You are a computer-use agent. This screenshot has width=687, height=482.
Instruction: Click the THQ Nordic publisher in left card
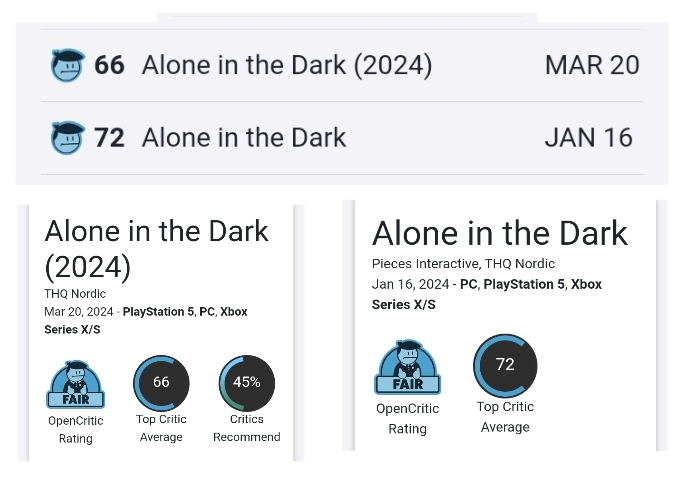(x=75, y=294)
